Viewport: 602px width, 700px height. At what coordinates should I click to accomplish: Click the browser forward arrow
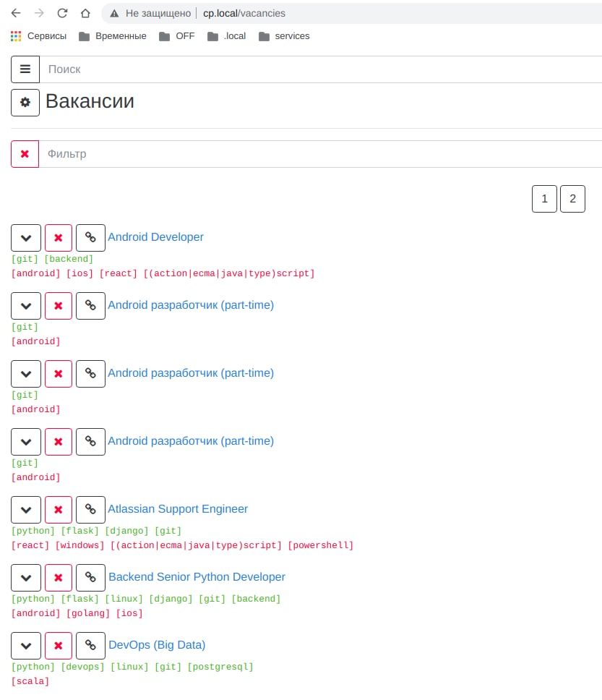pyautogui.click(x=39, y=14)
